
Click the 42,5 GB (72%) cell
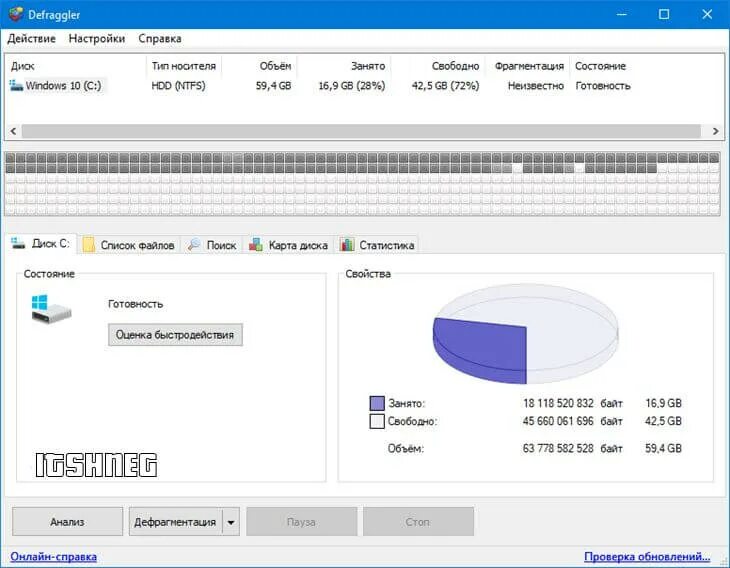tap(445, 86)
